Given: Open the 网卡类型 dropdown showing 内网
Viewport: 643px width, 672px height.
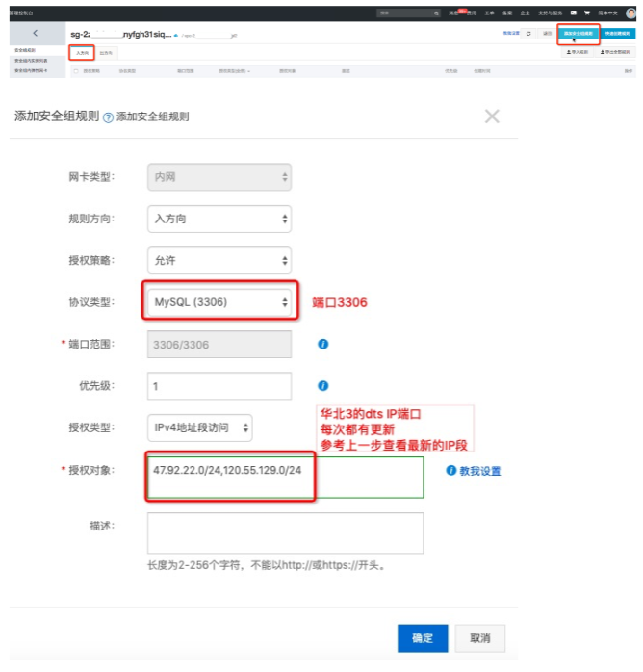Looking at the screenshot, I should (219, 177).
